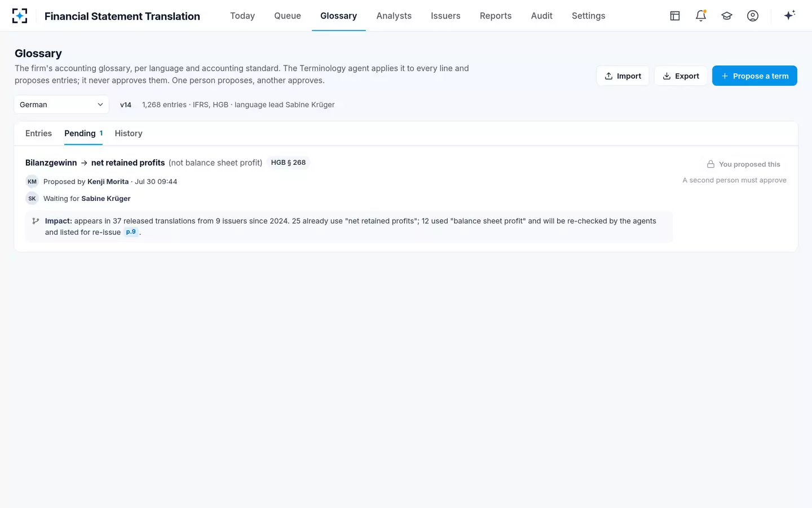This screenshot has height=508, width=812.
Task: Open the German language dropdown
Action: point(61,104)
